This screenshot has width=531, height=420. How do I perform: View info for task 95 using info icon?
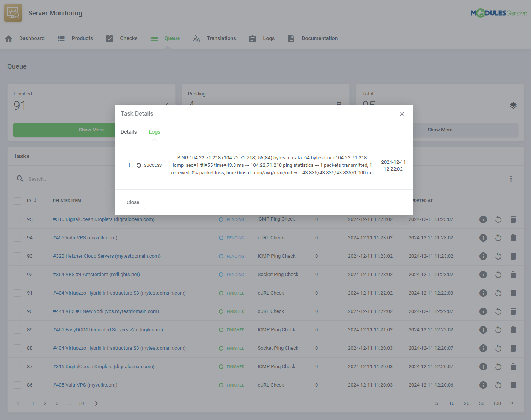pos(483,219)
